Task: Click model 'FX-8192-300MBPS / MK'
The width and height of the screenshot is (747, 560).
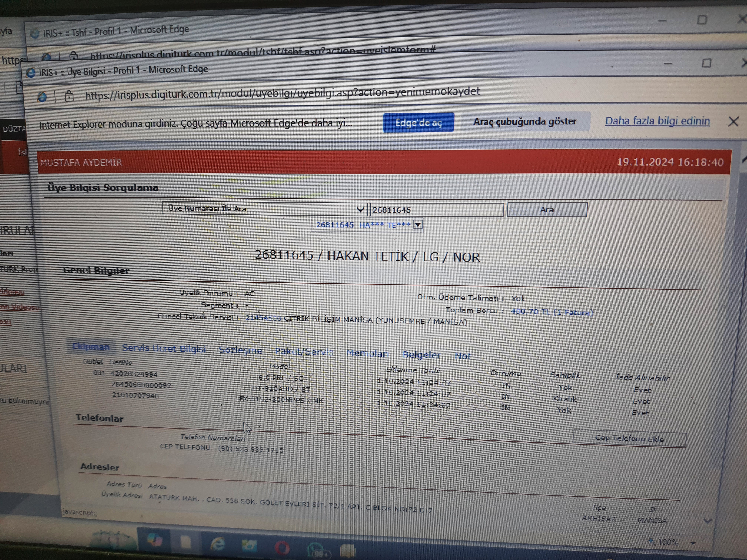Action: [281, 400]
